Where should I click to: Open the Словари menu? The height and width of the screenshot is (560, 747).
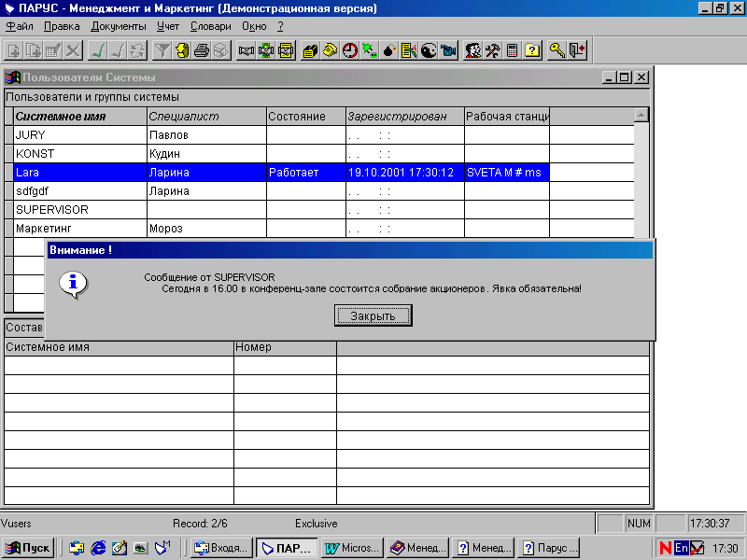point(211,26)
